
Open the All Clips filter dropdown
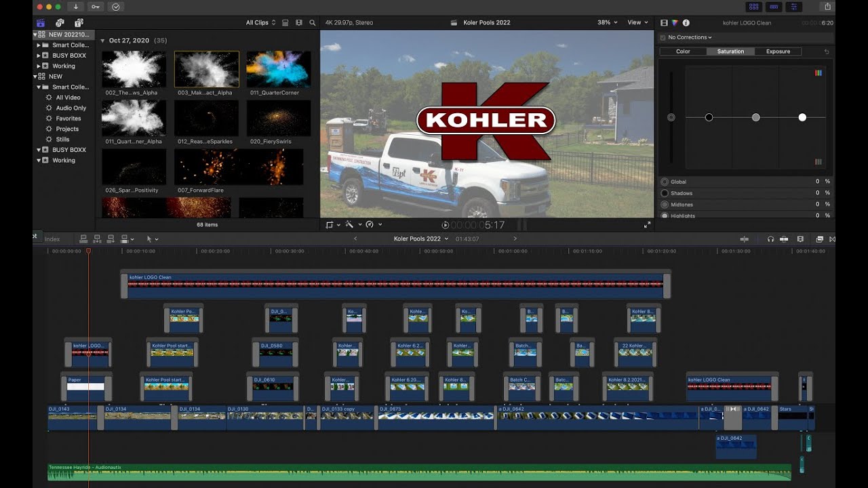260,22
